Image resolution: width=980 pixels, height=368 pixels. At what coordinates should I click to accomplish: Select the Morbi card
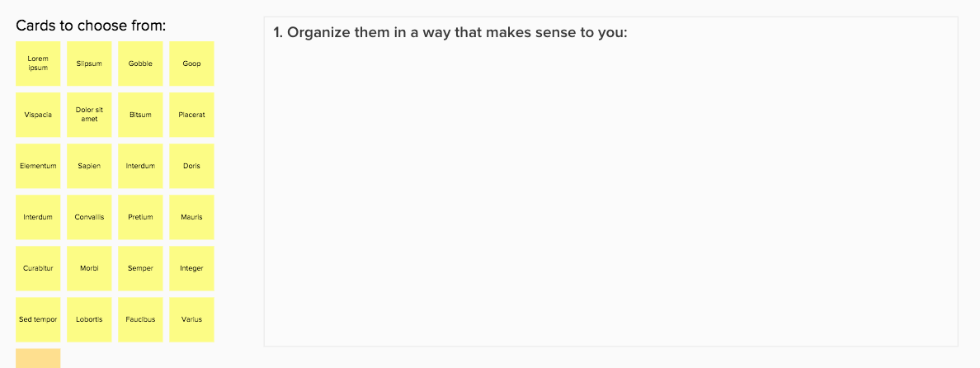click(x=89, y=268)
